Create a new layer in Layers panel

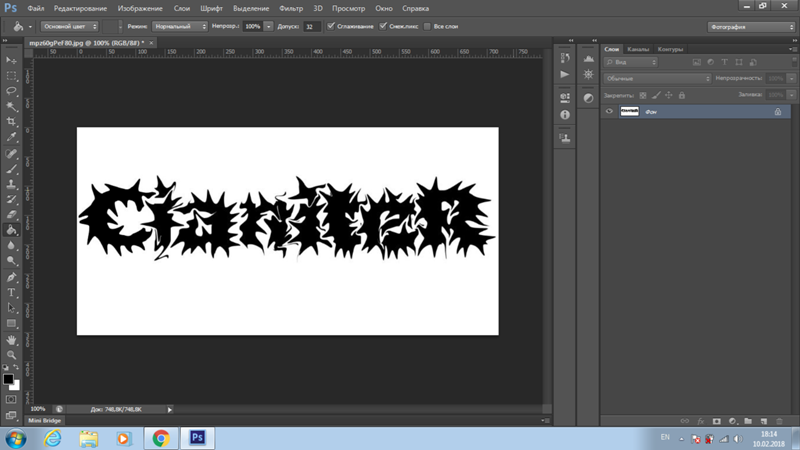pos(764,421)
